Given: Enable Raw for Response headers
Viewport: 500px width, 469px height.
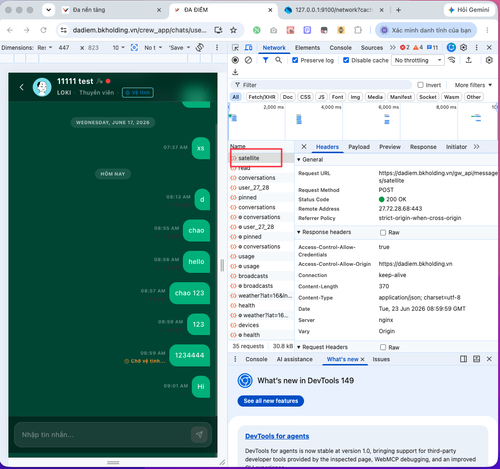Looking at the screenshot, I should tap(383, 232).
